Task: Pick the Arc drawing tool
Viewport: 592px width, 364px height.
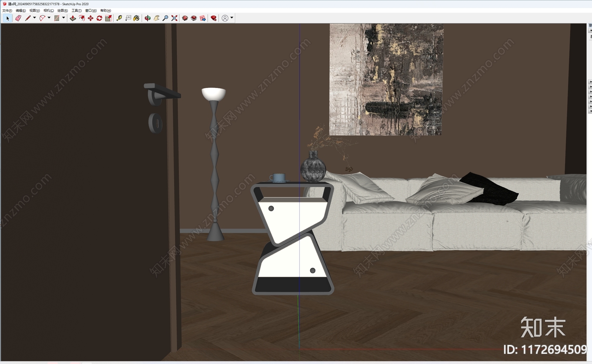Action: coord(42,18)
